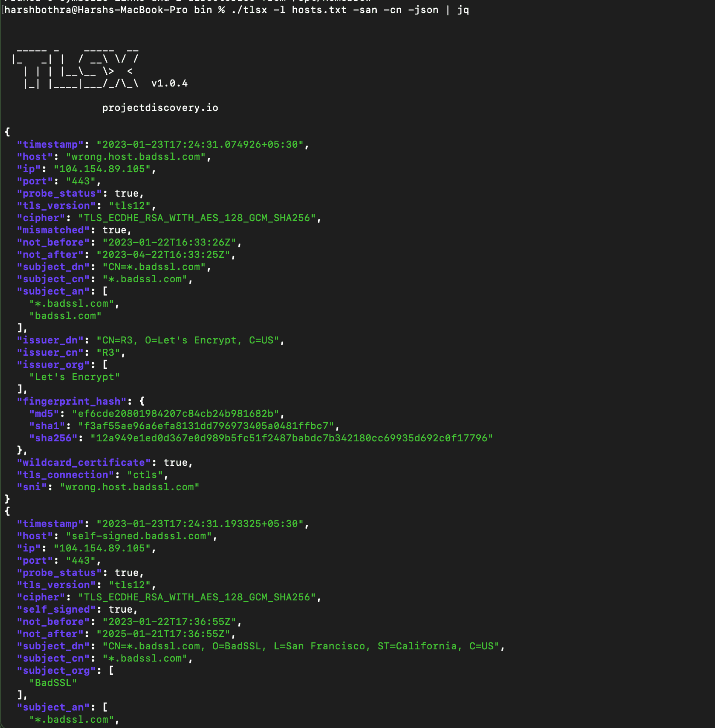Click the sha1 fingerprint hash value
The image size is (715, 728).
tap(206, 426)
